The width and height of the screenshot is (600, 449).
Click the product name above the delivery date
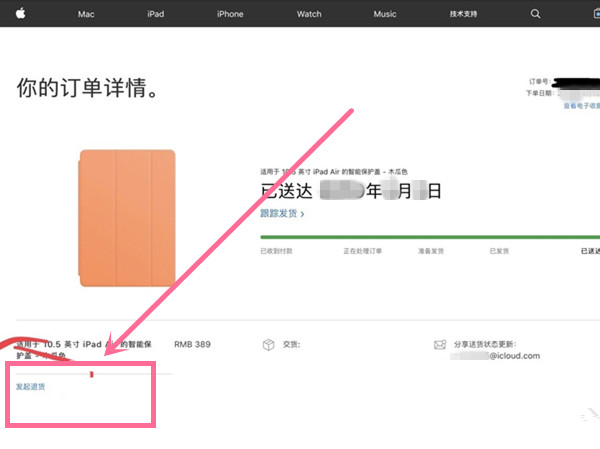[334, 172]
